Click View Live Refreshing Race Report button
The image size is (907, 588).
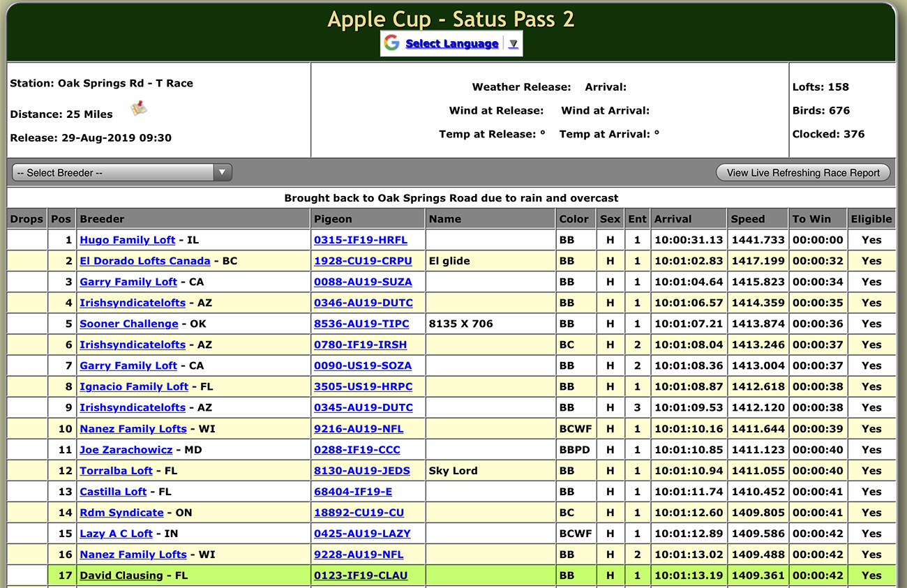[803, 173]
